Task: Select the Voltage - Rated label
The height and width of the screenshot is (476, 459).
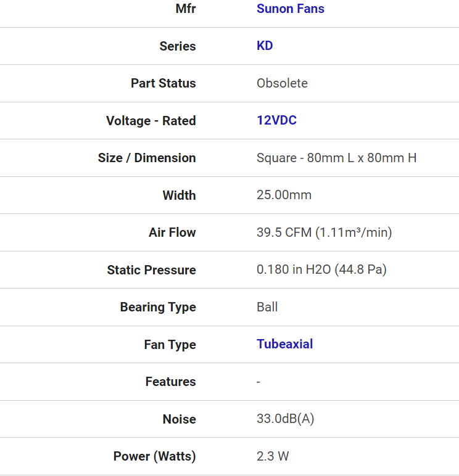Action: 151,121
